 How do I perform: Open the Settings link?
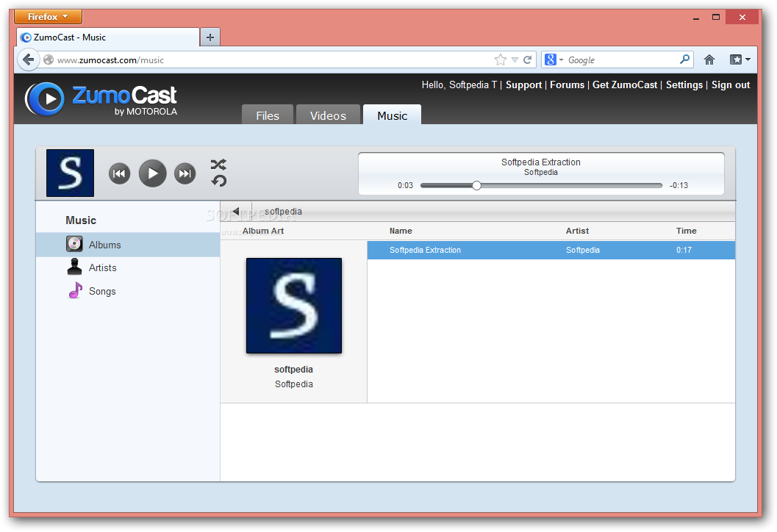(x=684, y=85)
